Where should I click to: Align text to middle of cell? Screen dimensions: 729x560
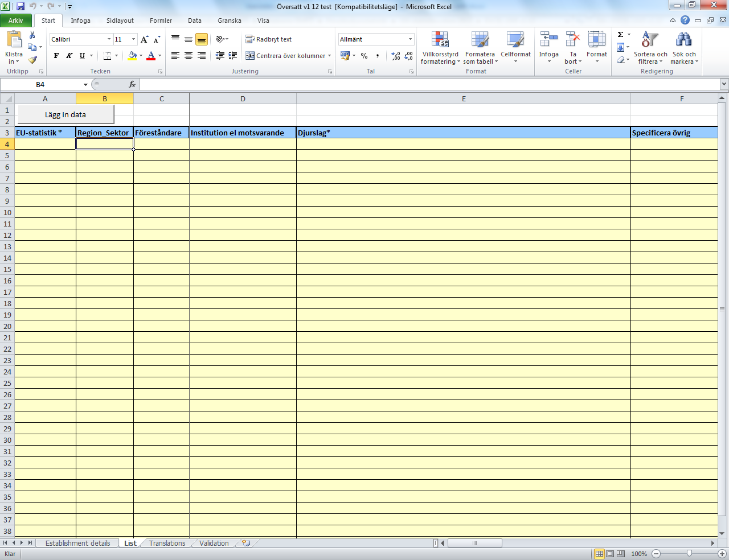189,39
